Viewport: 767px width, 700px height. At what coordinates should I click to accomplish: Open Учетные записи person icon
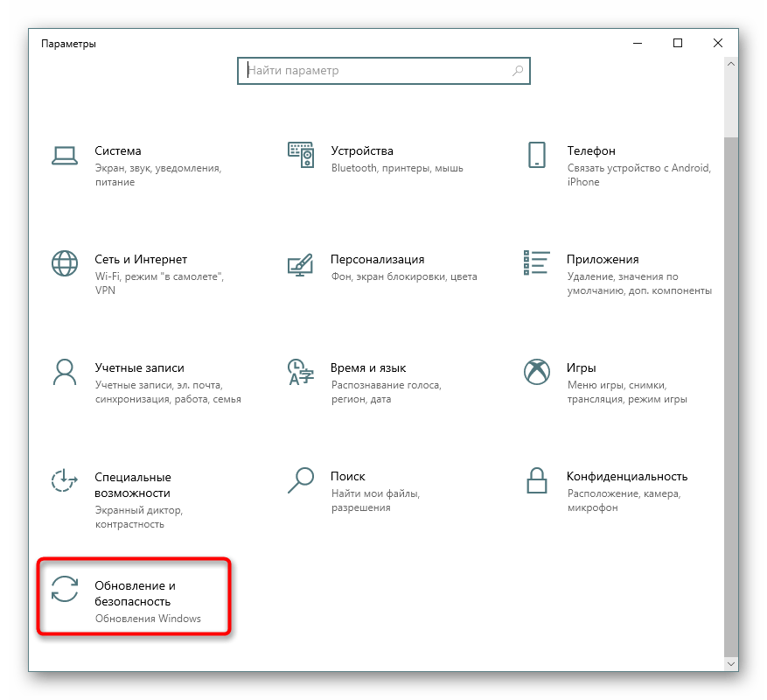pyautogui.click(x=65, y=371)
